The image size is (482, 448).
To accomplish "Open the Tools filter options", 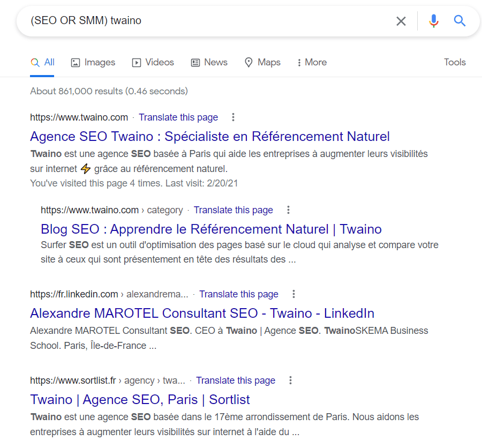I will 455,62.
